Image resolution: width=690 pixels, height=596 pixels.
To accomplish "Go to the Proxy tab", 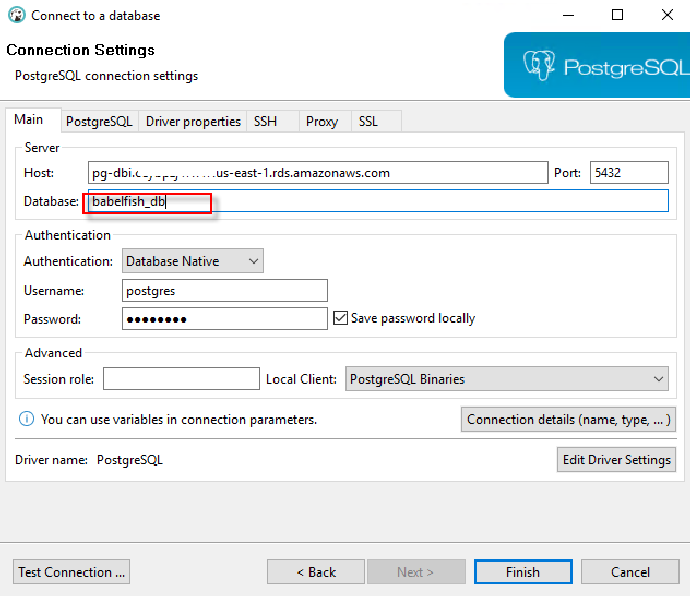I will pyautogui.click(x=322, y=121).
